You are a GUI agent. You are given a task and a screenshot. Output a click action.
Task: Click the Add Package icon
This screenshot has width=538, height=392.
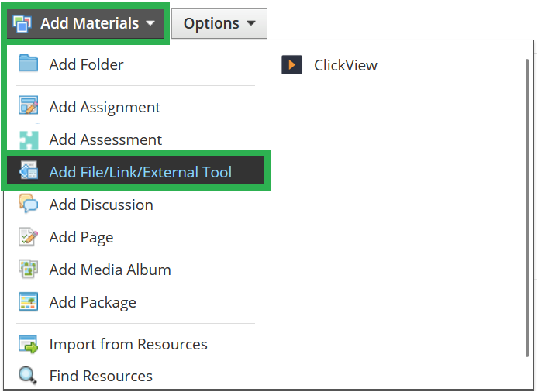pyautogui.click(x=28, y=301)
